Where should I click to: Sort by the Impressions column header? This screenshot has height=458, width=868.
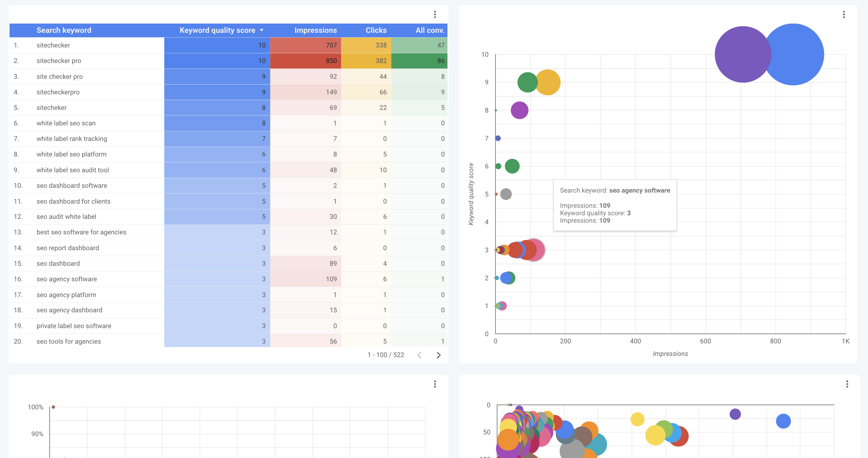pyautogui.click(x=315, y=30)
